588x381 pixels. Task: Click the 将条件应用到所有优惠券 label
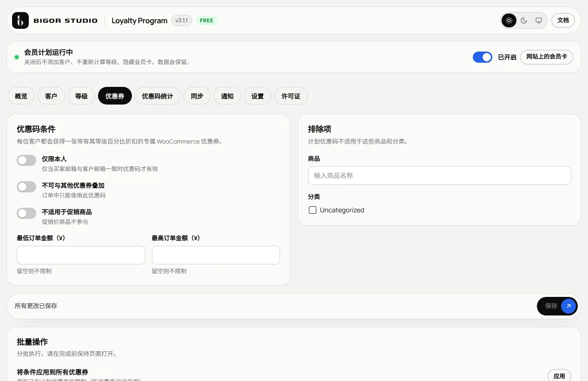tap(52, 372)
